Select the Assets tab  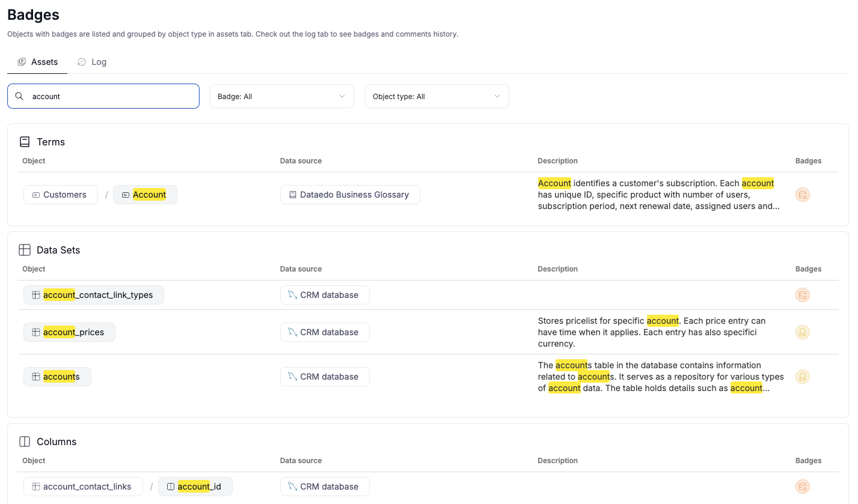tap(38, 62)
